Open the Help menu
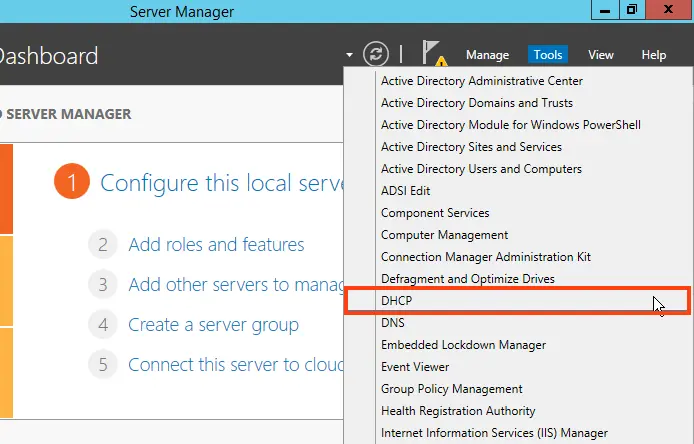The image size is (694, 444). click(653, 55)
